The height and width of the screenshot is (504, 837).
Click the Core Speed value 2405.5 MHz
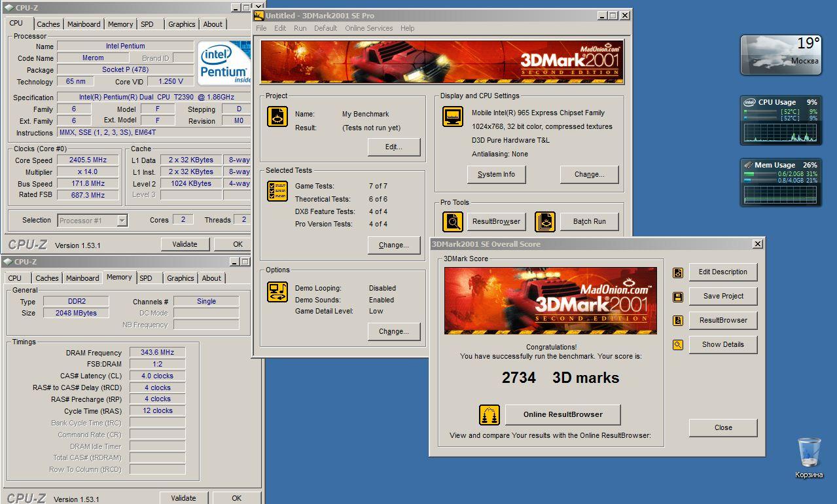click(88, 160)
